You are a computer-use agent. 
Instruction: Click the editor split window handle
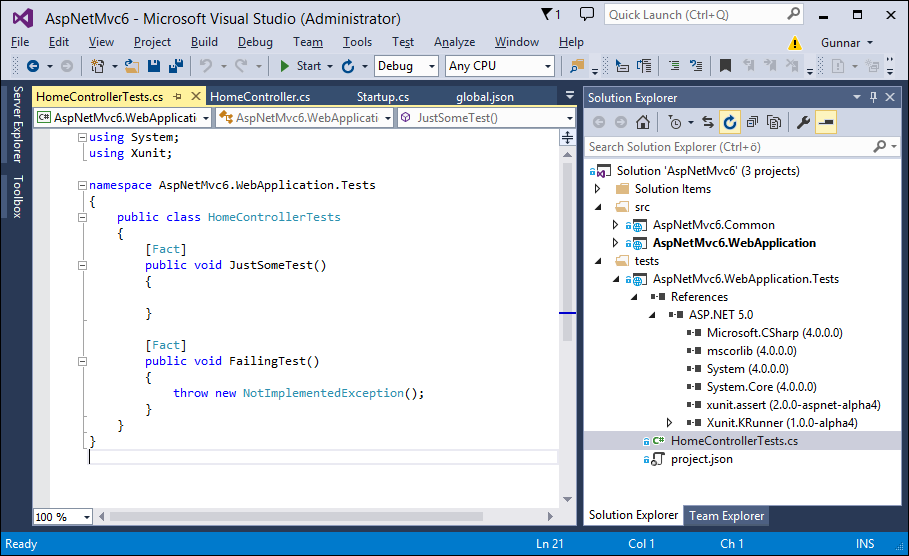pos(568,138)
